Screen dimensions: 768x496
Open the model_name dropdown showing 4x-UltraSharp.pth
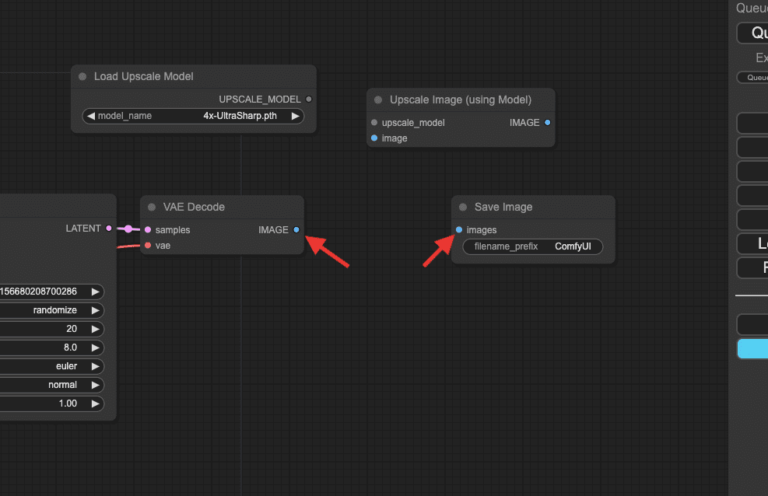193,116
